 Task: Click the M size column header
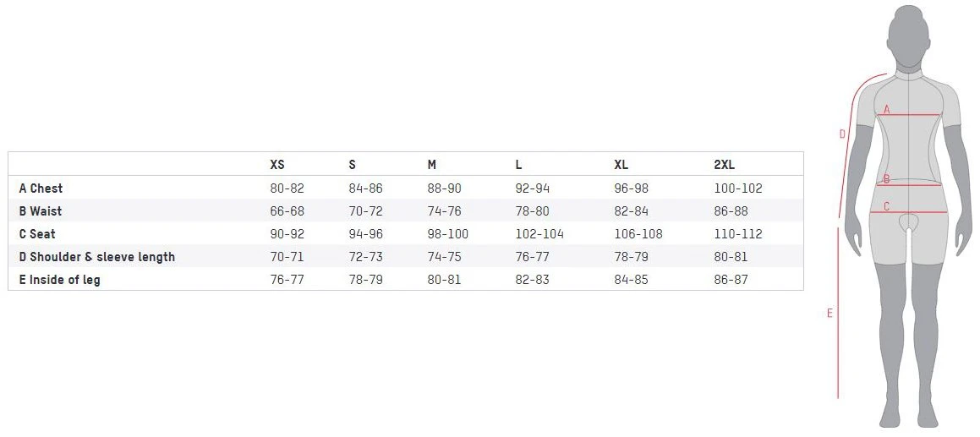click(x=432, y=165)
